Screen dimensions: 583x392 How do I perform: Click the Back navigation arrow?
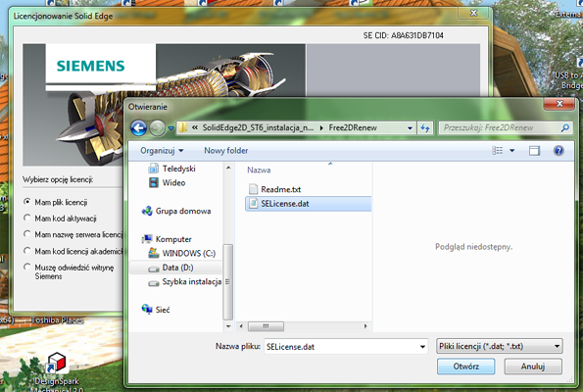tap(139, 128)
